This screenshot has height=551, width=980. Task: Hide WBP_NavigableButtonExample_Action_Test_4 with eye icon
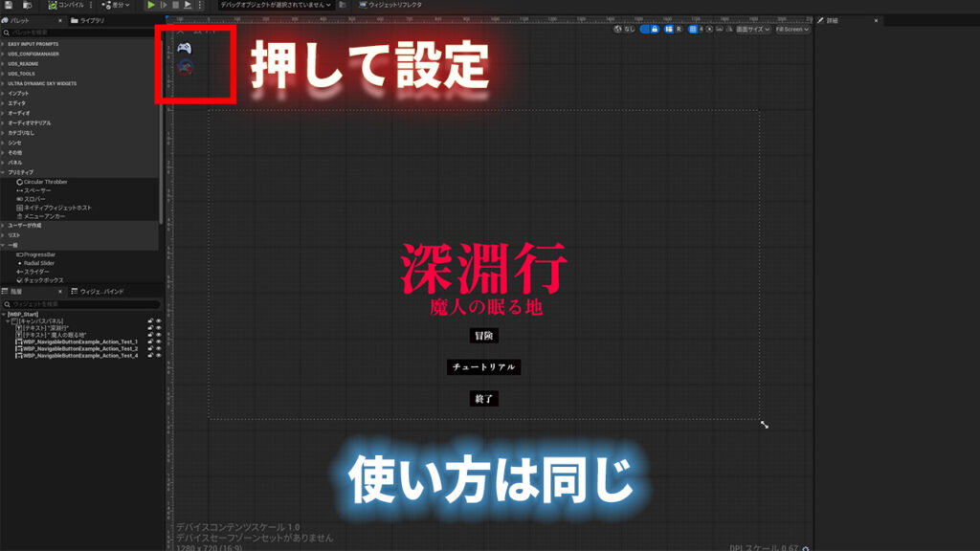(159, 355)
